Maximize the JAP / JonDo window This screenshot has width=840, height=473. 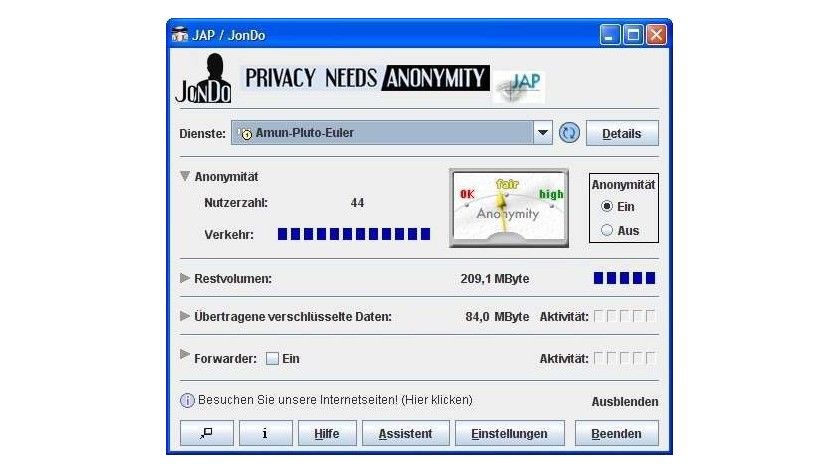pyautogui.click(x=633, y=35)
